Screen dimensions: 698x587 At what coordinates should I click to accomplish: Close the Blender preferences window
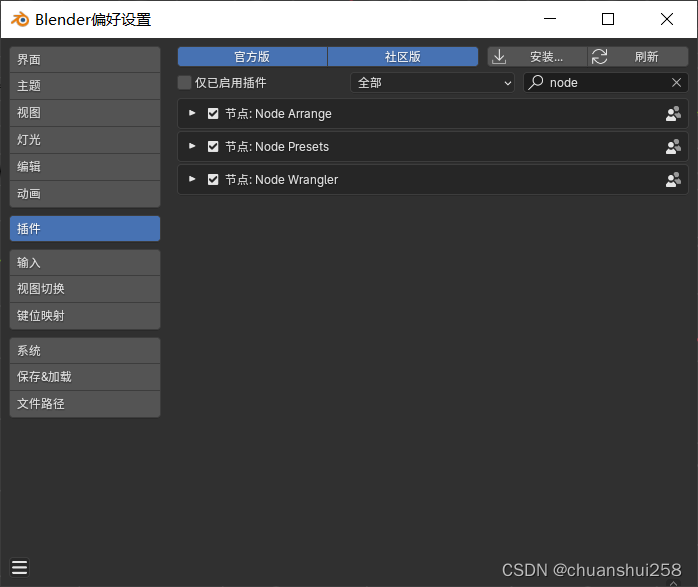667,19
